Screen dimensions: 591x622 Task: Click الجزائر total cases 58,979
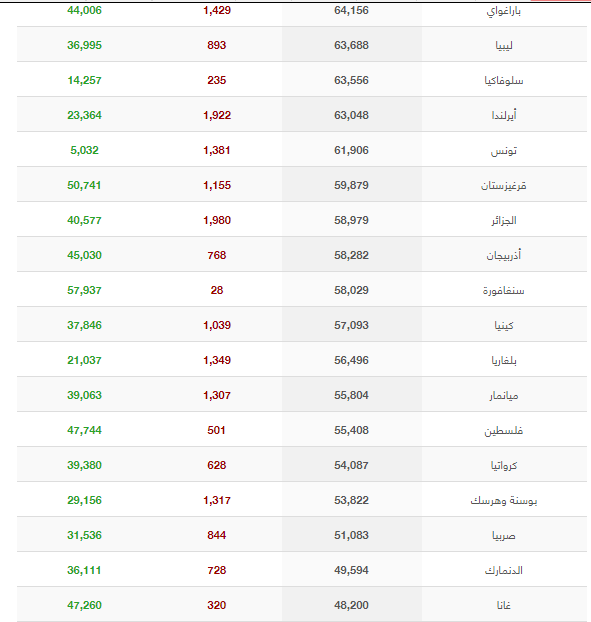tap(351, 220)
